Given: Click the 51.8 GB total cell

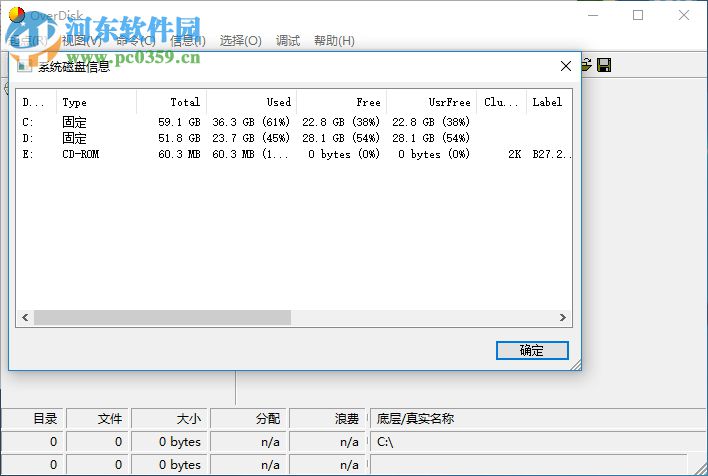Looking at the screenshot, I should click(179, 138).
